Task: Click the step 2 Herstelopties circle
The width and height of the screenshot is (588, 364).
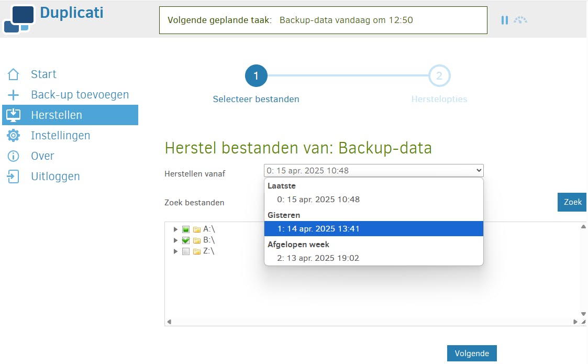Action: 439,76
